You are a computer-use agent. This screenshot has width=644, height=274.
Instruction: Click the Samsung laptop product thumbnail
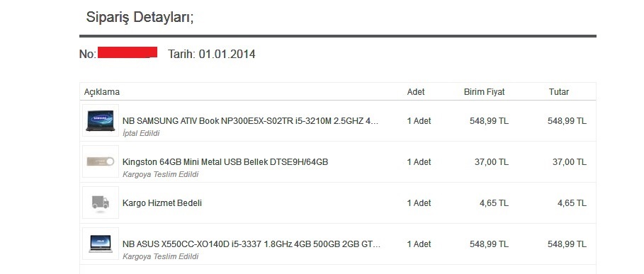(100, 120)
